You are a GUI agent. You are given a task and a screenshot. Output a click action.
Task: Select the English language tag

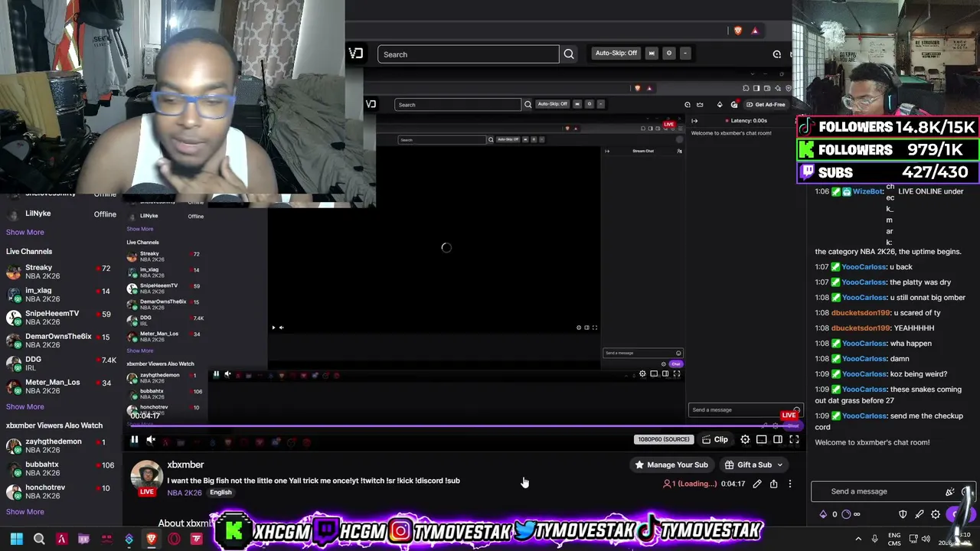(x=220, y=492)
